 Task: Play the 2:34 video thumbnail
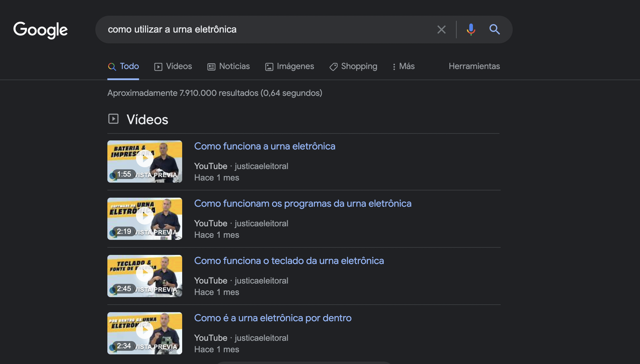[145, 333]
